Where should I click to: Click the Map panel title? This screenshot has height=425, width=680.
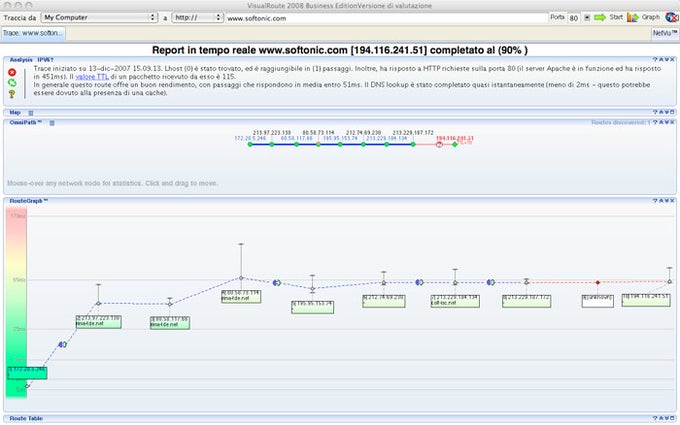[15, 113]
